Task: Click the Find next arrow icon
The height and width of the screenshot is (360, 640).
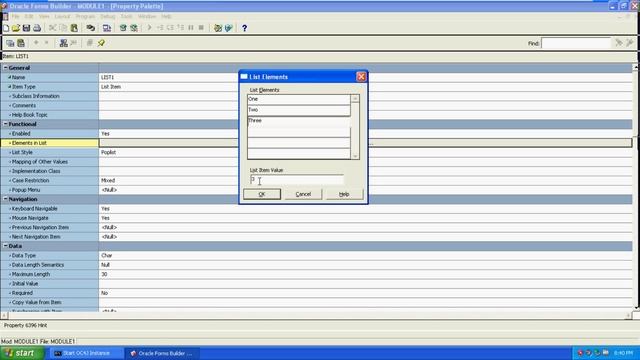Action: pos(619,43)
